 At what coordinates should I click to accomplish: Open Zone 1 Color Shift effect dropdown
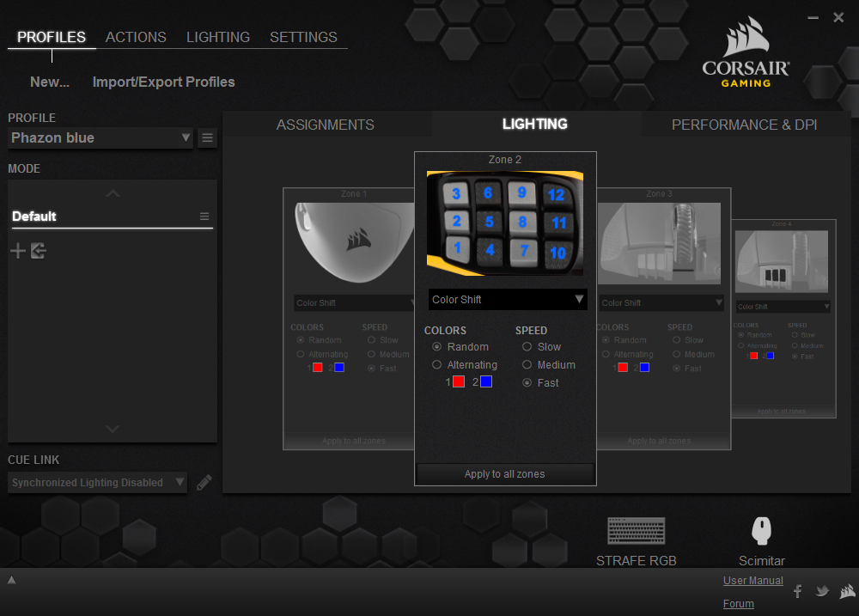pos(354,303)
